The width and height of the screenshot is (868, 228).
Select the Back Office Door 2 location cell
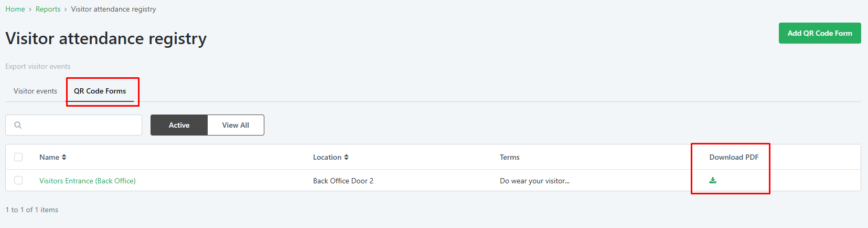point(343,181)
